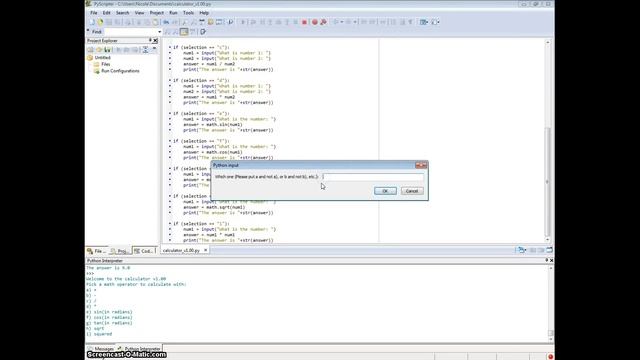The width and height of the screenshot is (640, 360).
Task: Click Cancel in the Python input dialog
Action: 412,191
